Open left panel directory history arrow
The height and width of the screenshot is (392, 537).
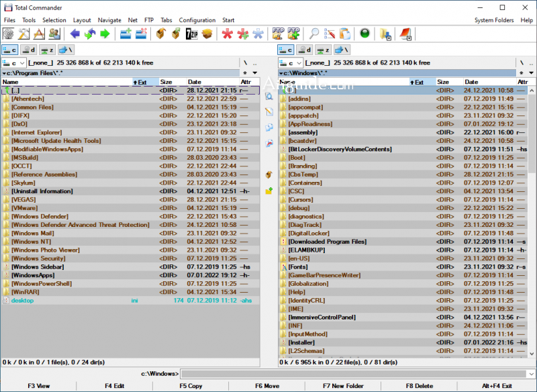(x=255, y=73)
